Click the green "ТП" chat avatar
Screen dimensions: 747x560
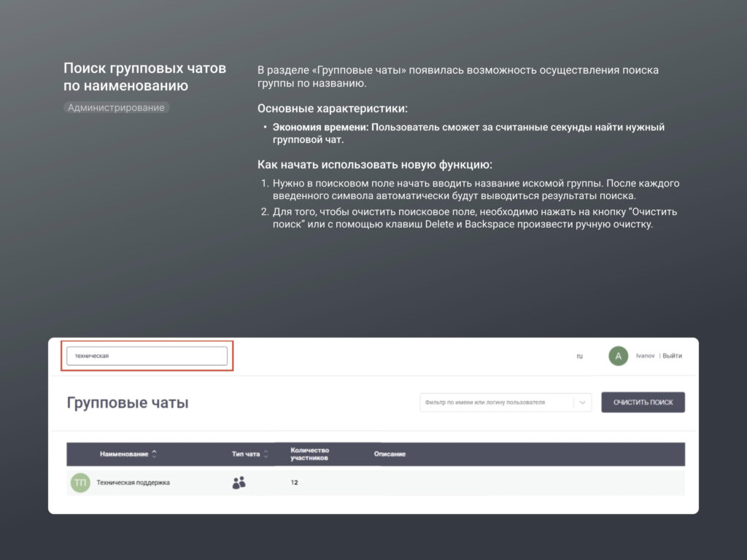(x=80, y=483)
